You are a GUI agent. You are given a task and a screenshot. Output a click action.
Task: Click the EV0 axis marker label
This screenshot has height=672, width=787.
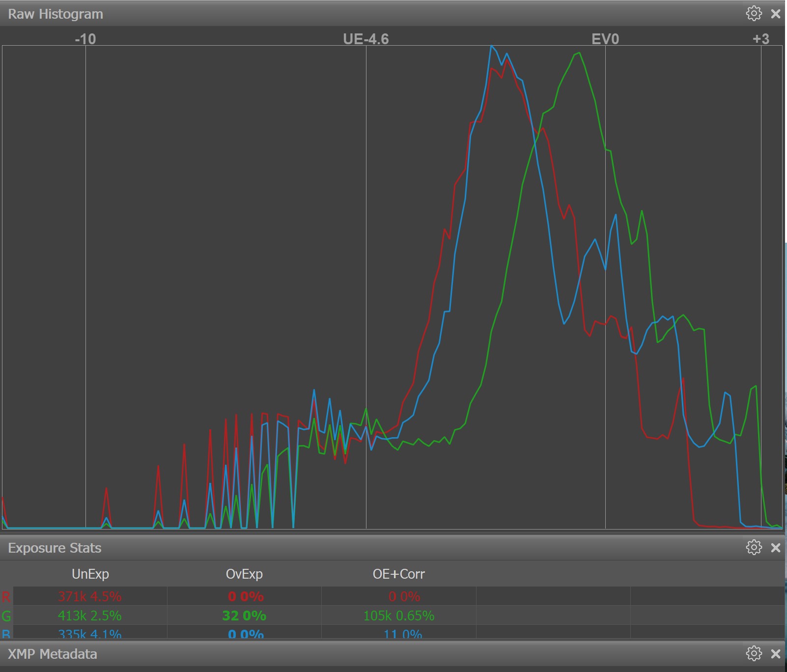pos(605,39)
